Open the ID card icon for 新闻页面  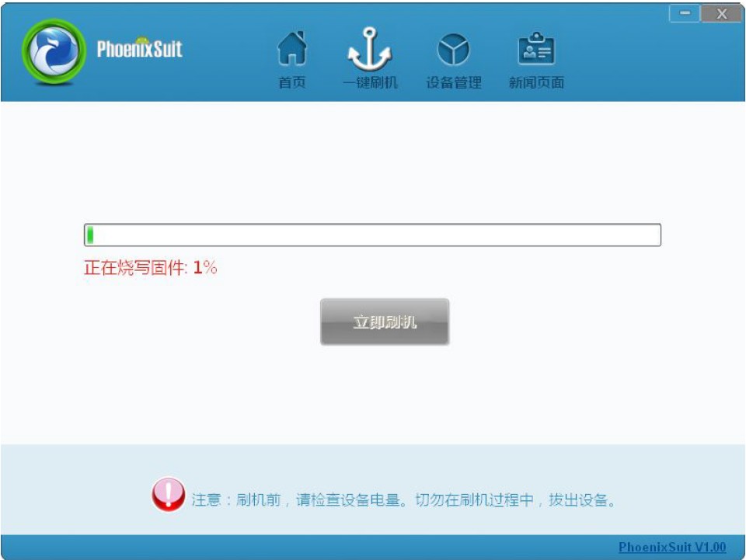(536, 48)
